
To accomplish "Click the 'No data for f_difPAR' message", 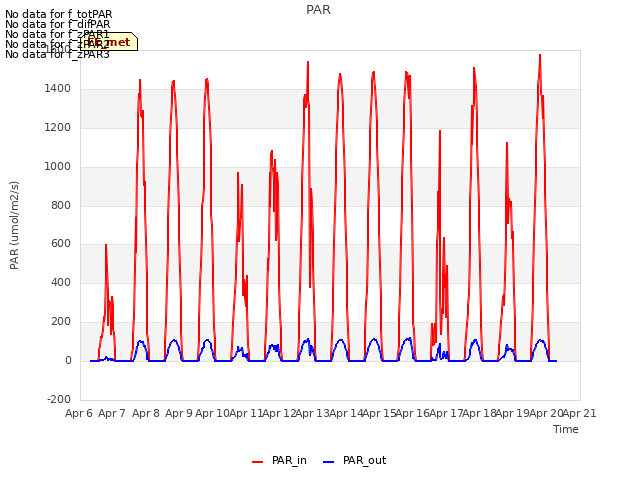I will pyautogui.click(x=58, y=24).
